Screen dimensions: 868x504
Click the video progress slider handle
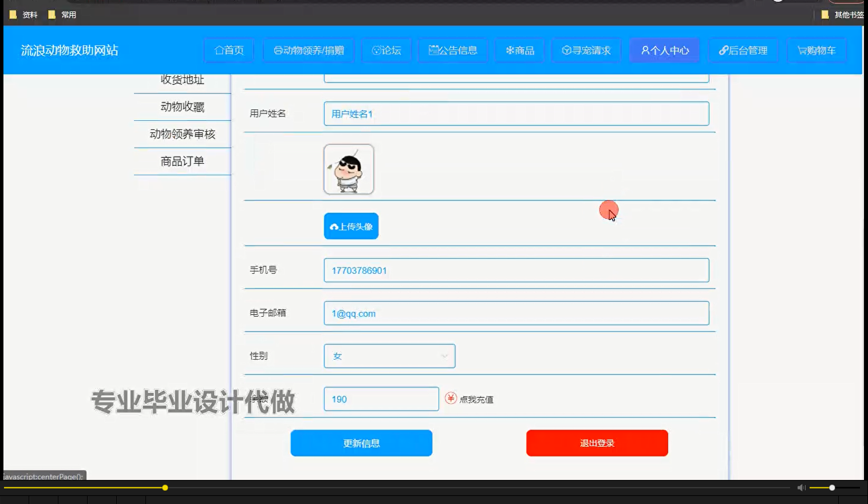click(x=165, y=487)
